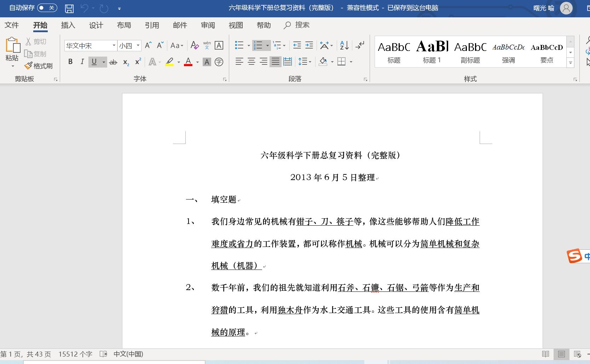Click the Enclosed Character (字) icon
This screenshot has width=590, height=364.
[x=219, y=62]
